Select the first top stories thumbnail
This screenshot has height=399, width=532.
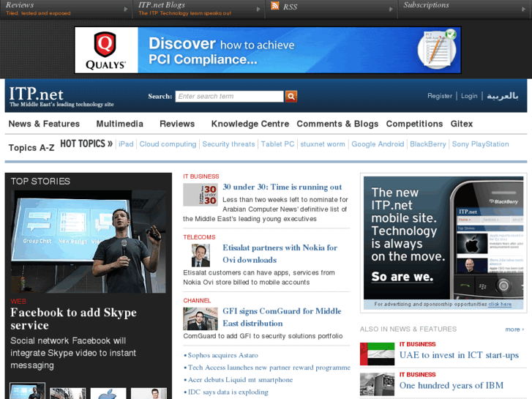coord(27,391)
